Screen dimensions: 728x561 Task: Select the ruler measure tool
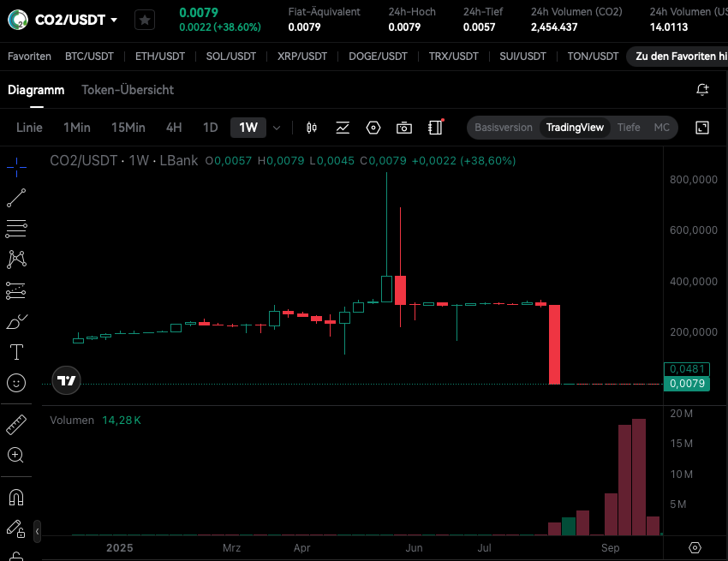tap(16, 425)
